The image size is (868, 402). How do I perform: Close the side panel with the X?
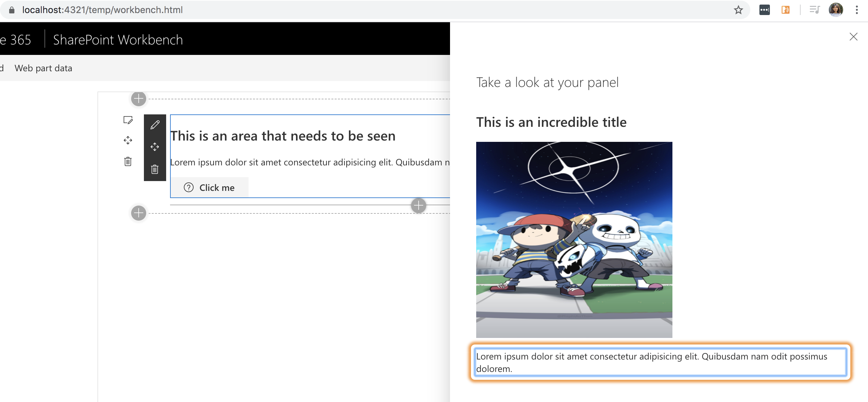pyautogui.click(x=853, y=37)
